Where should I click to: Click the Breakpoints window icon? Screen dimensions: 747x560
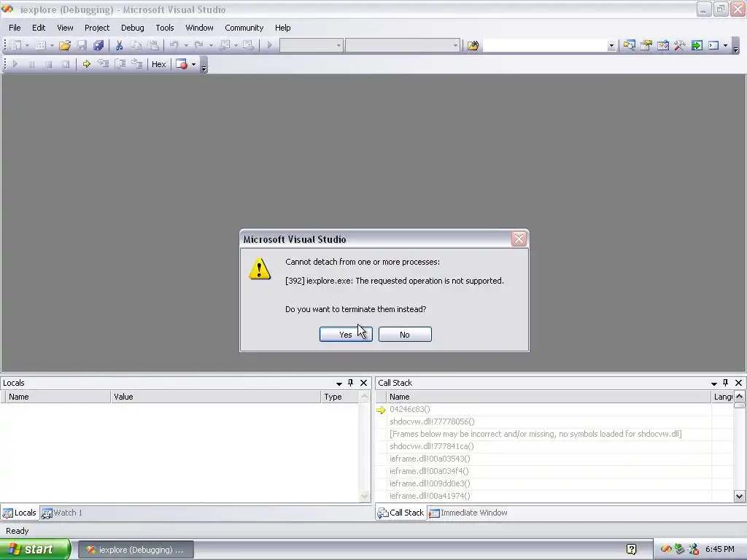pos(182,64)
